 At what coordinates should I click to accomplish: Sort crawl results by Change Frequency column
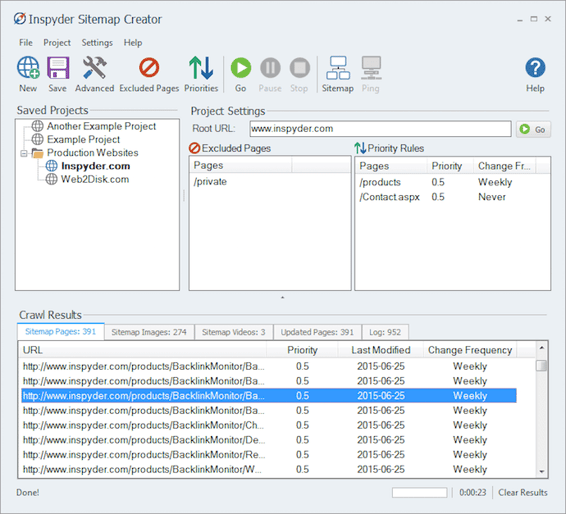point(470,350)
